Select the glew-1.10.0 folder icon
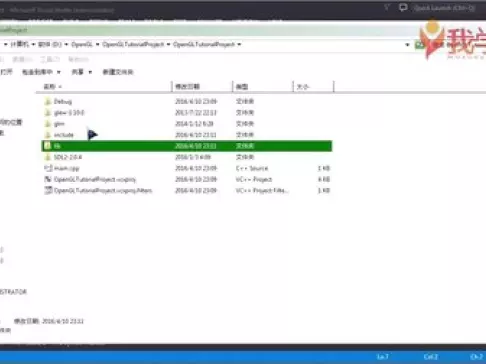The height and width of the screenshot is (364, 486). [48, 112]
